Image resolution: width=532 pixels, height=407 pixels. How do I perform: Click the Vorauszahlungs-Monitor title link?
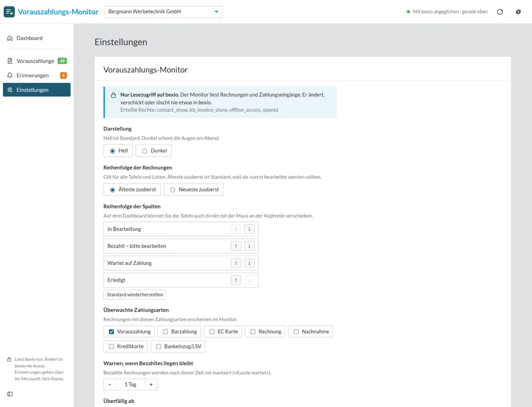tap(58, 12)
